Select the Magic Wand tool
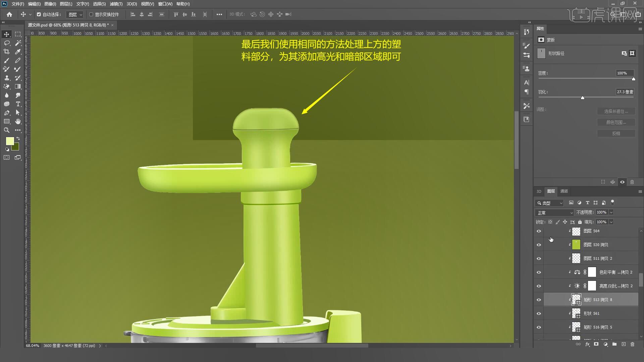 (x=18, y=43)
